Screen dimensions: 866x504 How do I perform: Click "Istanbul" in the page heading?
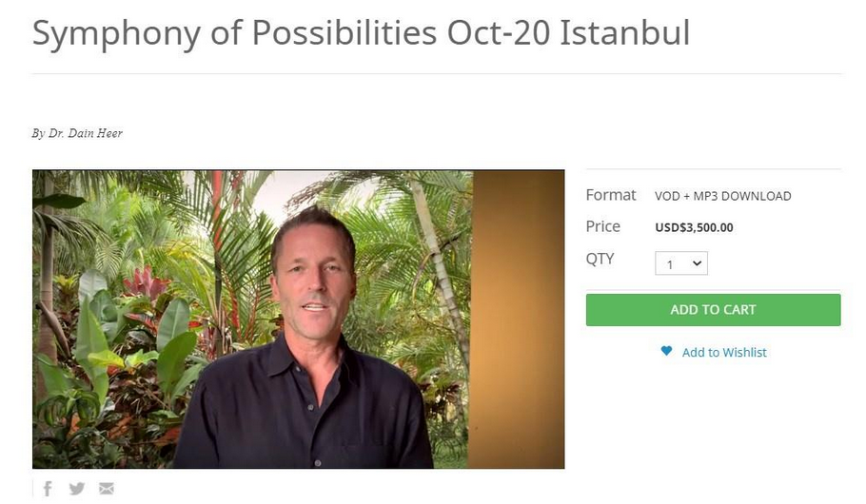625,33
